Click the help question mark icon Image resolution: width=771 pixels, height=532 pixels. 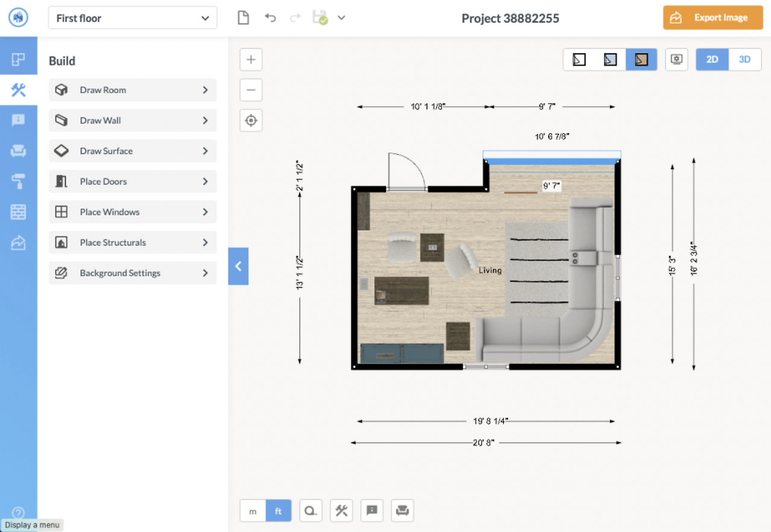point(18,513)
